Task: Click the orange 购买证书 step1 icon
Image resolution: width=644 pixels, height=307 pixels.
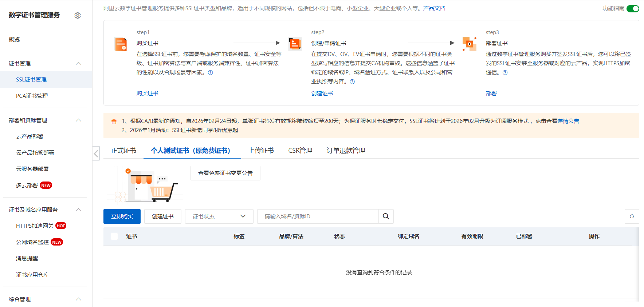Action: pyautogui.click(x=121, y=44)
